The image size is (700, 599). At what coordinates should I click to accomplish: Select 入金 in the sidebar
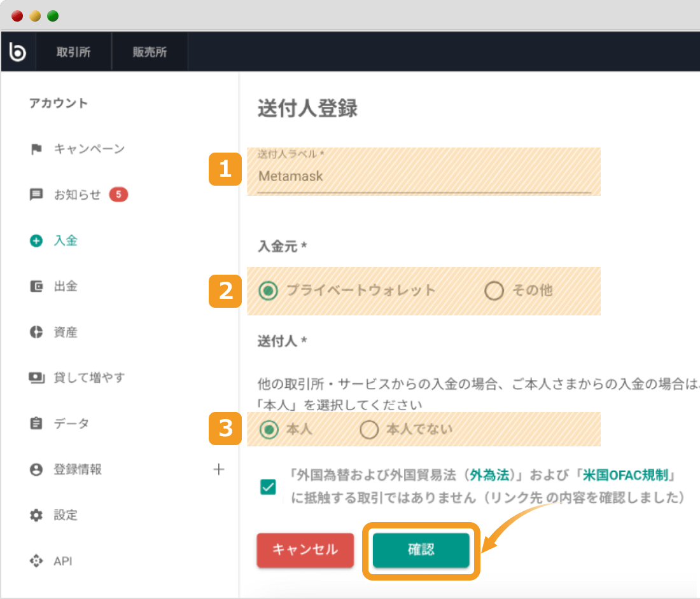coord(66,241)
